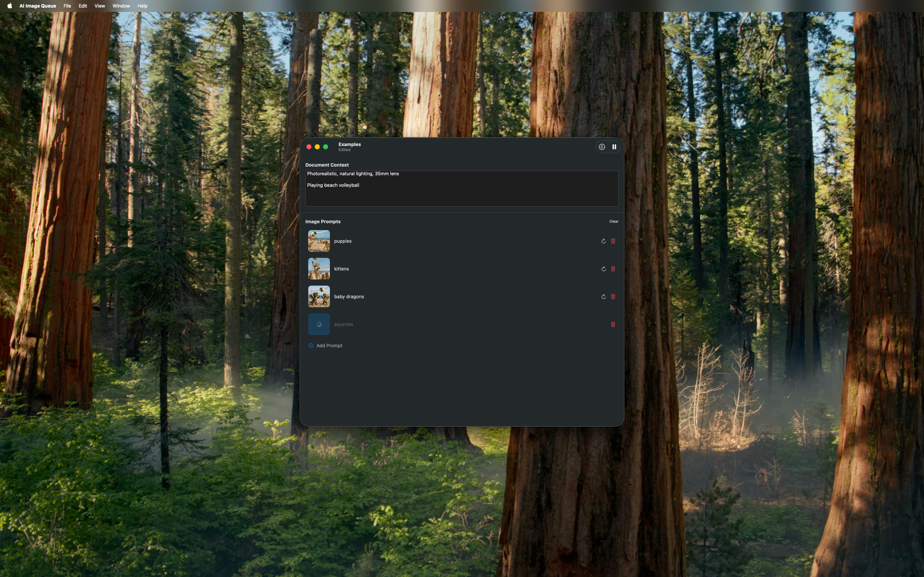Open the Edit menu
The height and width of the screenshot is (577, 924).
tap(82, 6)
